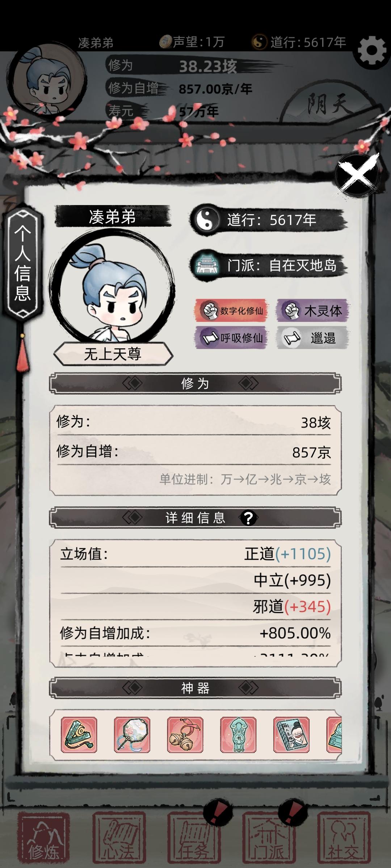
Task: Select the jade tablet artifact icon
Action: pyautogui.click(x=238, y=735)
